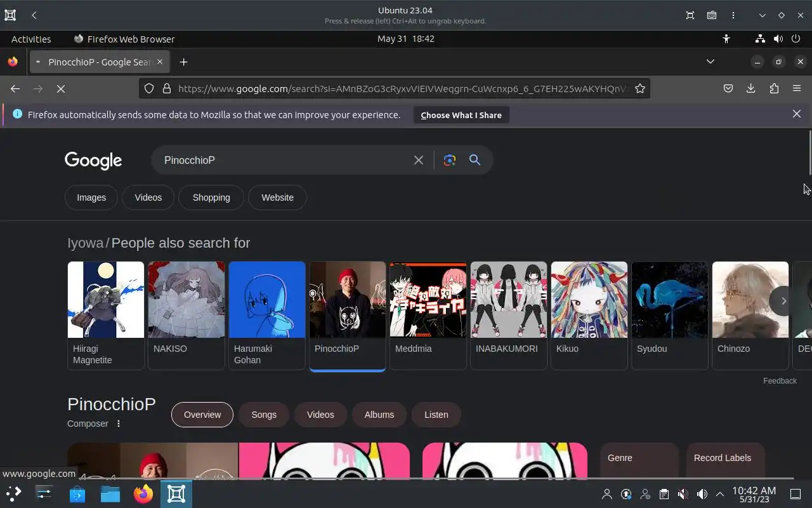Expand the Firefox list all tabs arrow
This screenshot has width=812, height=508.
[x=710, y=62]
